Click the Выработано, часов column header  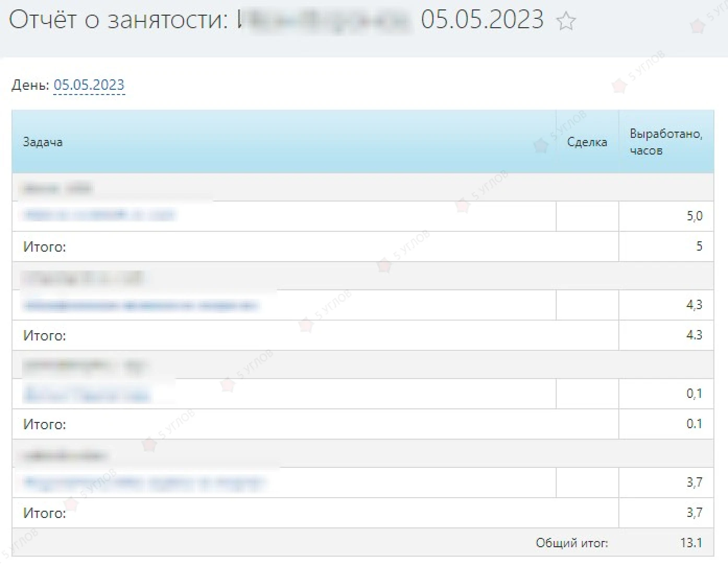(x=666, y=142)
